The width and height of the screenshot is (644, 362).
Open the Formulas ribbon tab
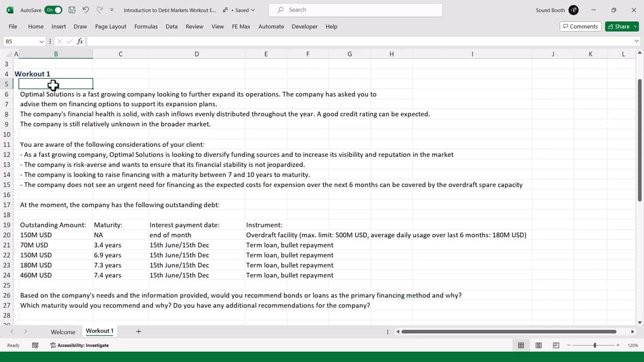(x=146, y=26)
